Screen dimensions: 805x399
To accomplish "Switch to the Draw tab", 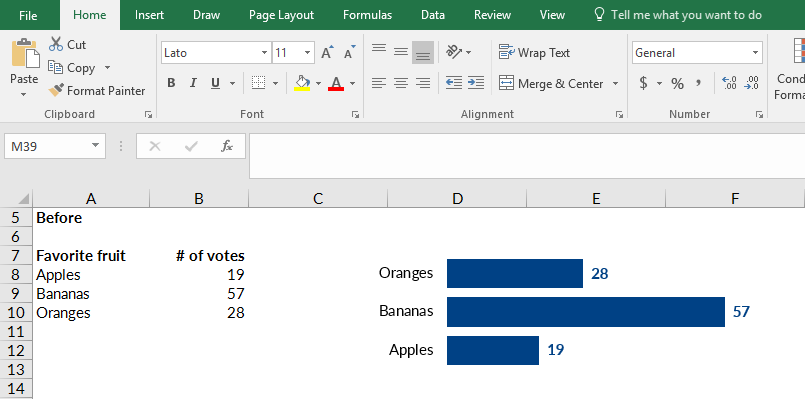I will click(x=206, y=15).
